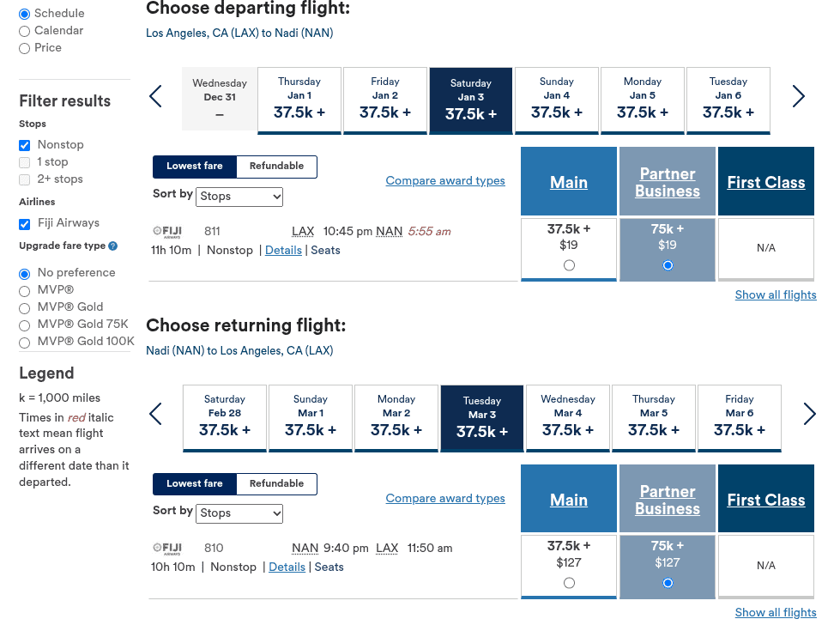Open the Sort by dropdown for departing flights
840x625 pixels.
point(239,197)
